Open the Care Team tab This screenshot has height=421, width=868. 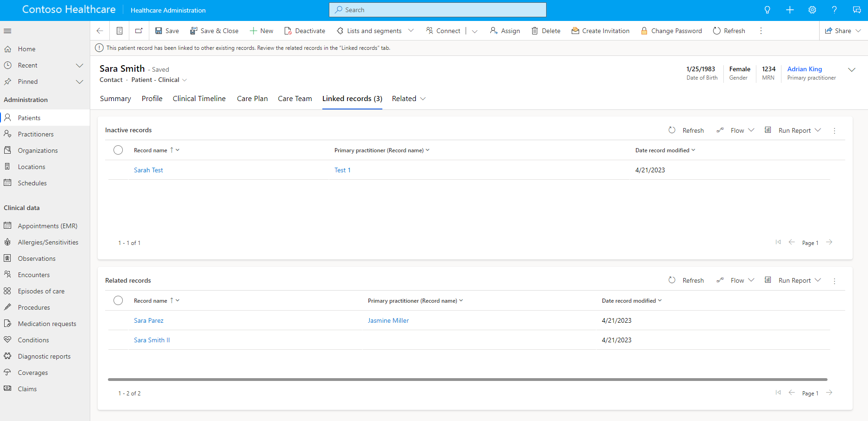(x=295, y=99)
